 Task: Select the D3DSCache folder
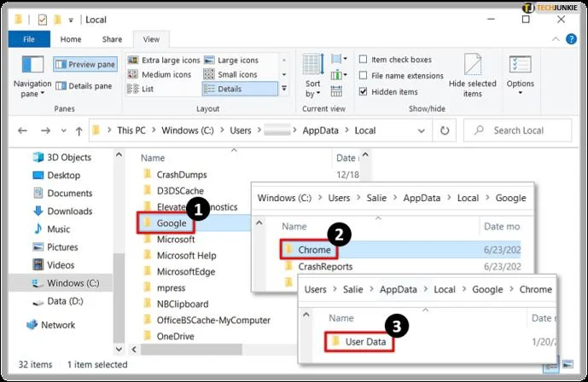tap(173, 191)
